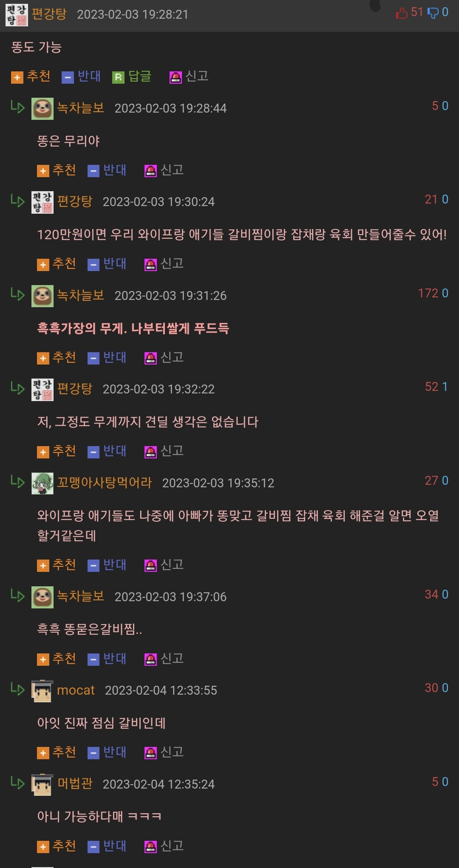
Task: Click the 172 vote count on the highlighted comment
Action: point(428,293)
